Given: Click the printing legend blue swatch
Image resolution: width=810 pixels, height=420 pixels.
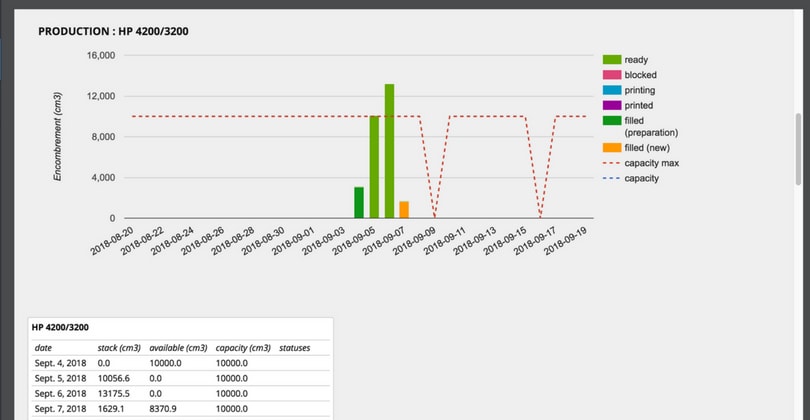Looking at the screenshot, I should pos(612,90).
